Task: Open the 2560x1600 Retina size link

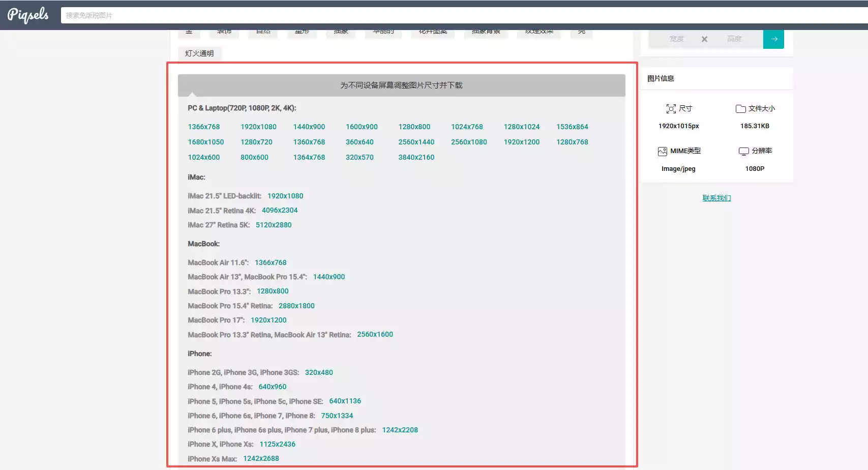Action: point(375,335)
